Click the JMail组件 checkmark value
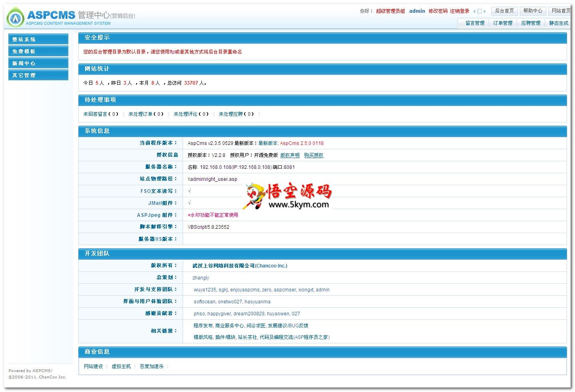 189,203
